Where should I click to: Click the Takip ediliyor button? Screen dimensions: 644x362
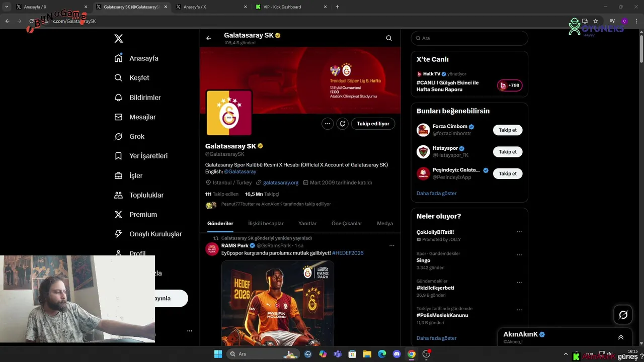(x=373, y=124)
